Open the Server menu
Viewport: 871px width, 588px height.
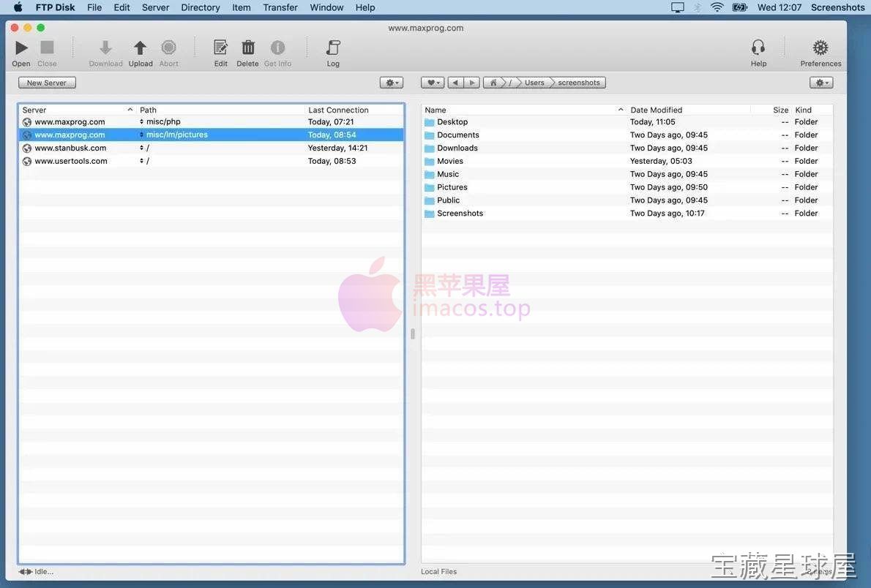pyautogui.click(x=155, y=7)
